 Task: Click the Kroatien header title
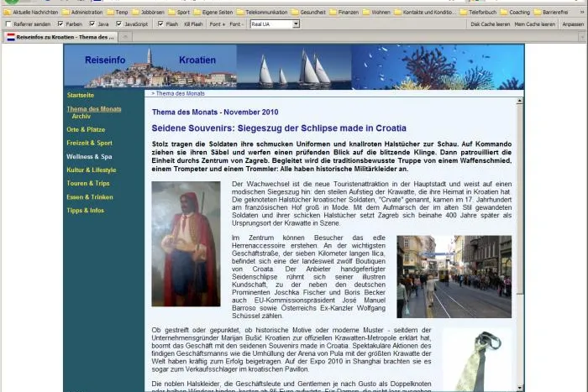pyautogui.click(x=197, y=60)
